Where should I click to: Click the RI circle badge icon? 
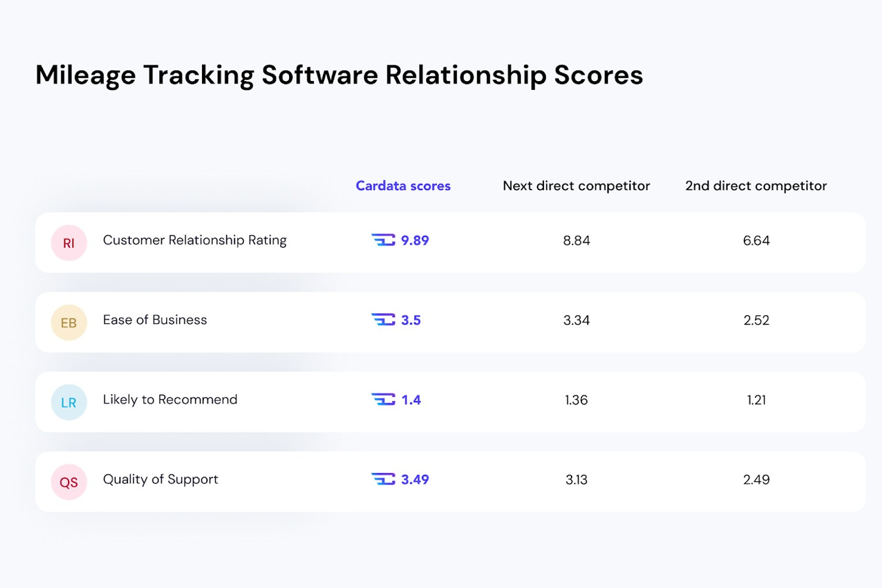point(69,243)
